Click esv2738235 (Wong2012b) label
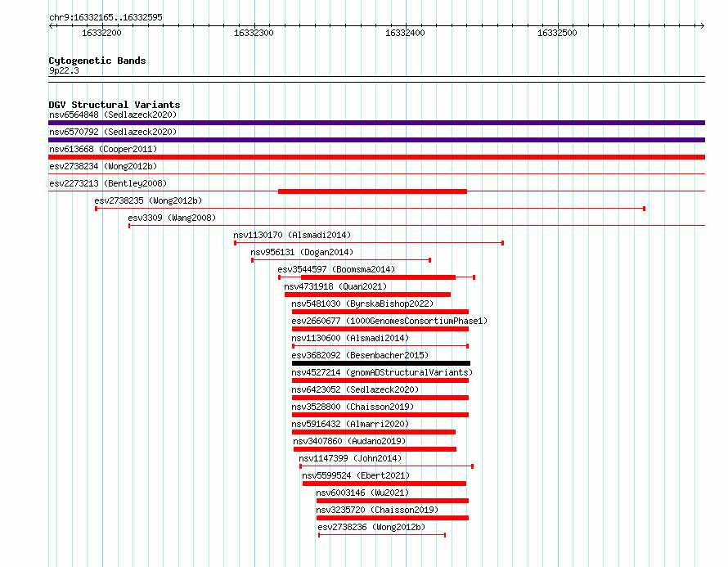The image size is (728, 567). coord(148,200)
